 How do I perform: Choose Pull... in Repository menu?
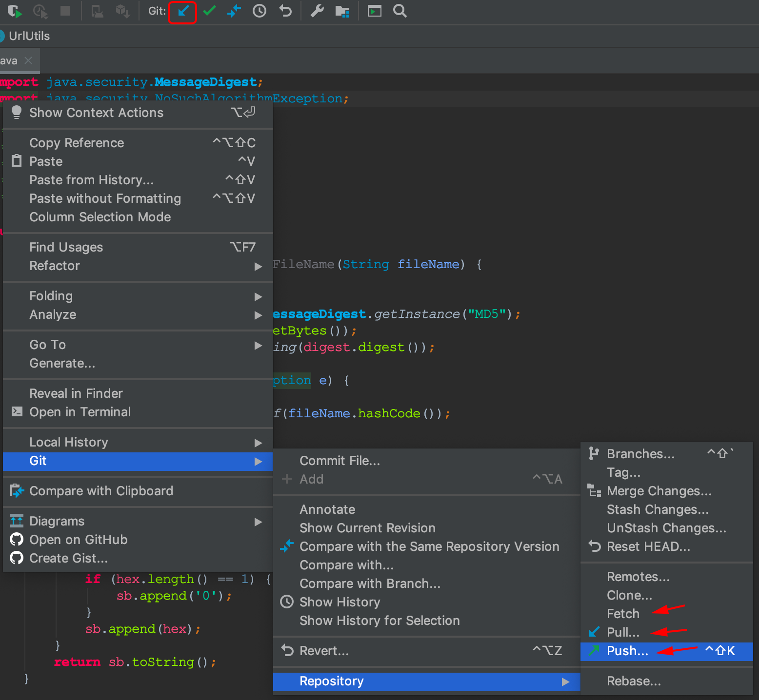pyautogui.click(x=667, y=632)
